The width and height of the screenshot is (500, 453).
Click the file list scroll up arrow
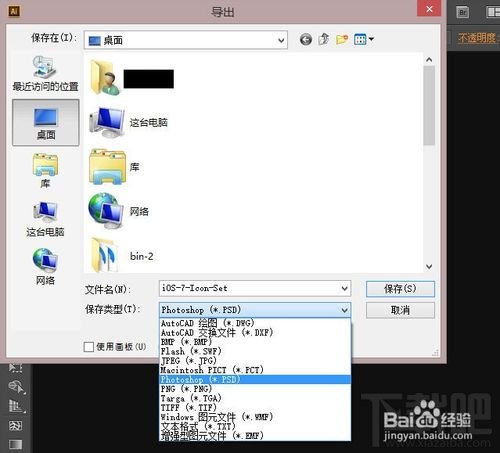point(429,60)
